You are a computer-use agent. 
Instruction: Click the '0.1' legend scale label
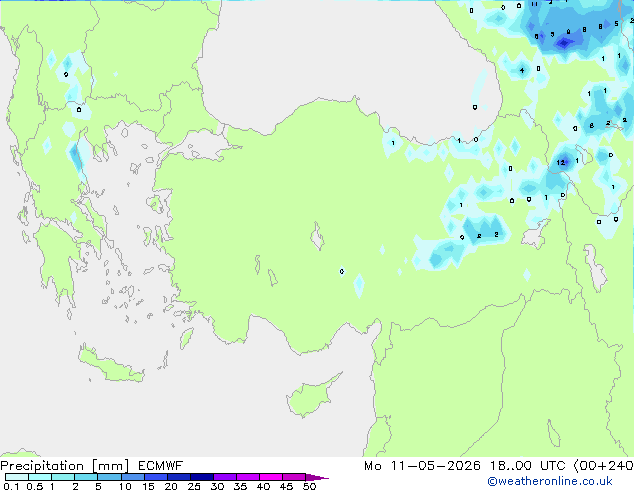click(11, 486)
